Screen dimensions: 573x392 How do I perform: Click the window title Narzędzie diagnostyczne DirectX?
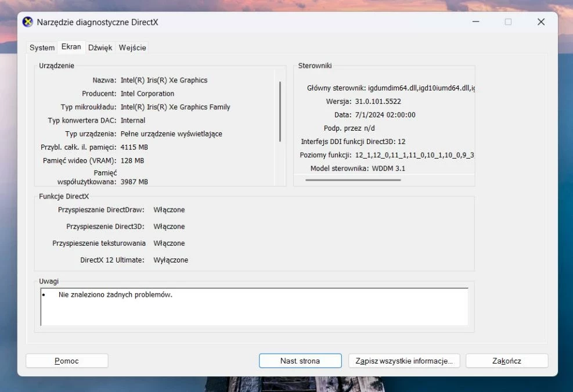(98, 22)
